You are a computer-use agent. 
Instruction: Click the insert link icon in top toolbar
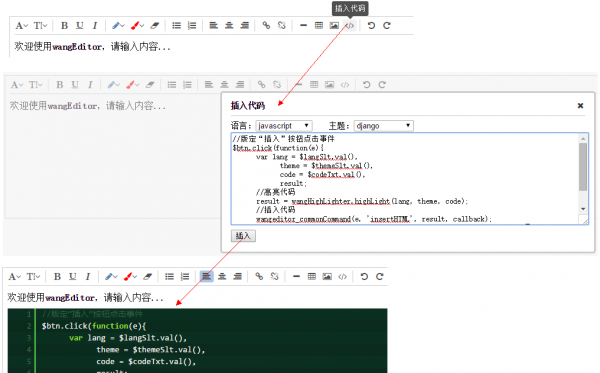point(266,26)
